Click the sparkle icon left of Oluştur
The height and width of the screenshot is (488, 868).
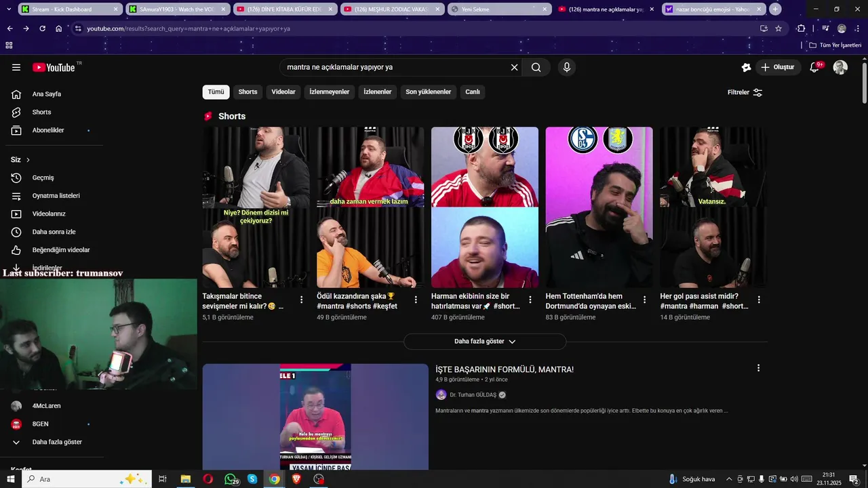[746, 67]
